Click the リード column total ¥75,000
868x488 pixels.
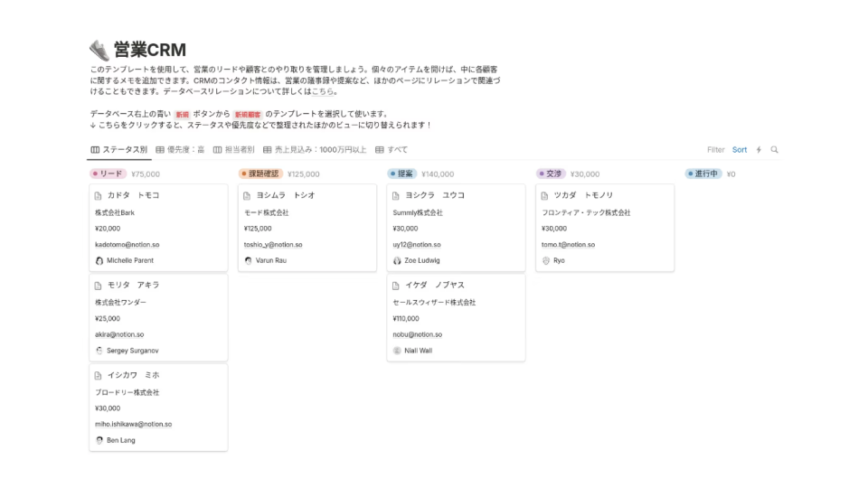(x=146, y=174)
